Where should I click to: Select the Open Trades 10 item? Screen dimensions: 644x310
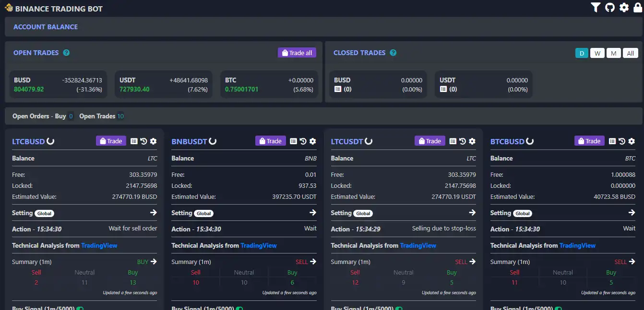click(x=101, y=116)
